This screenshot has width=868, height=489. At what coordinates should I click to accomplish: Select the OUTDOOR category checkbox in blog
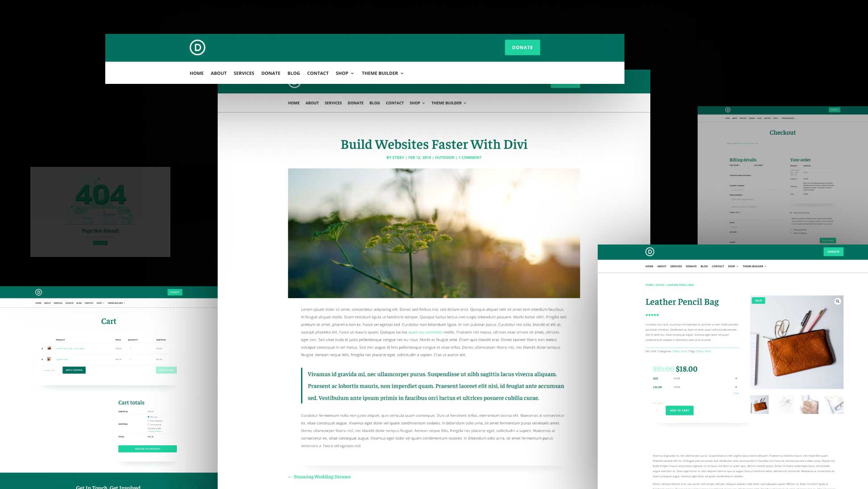pos(444,157)
